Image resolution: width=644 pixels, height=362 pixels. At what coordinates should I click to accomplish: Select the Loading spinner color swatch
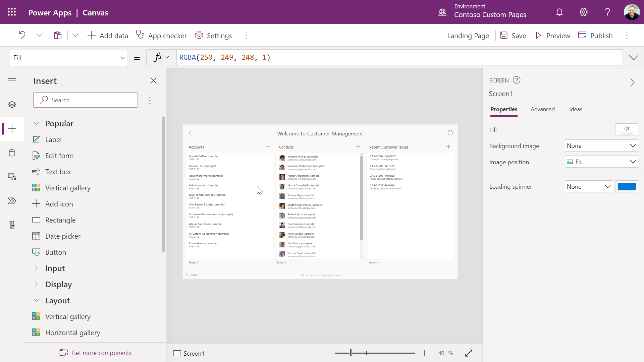[627, 186]
